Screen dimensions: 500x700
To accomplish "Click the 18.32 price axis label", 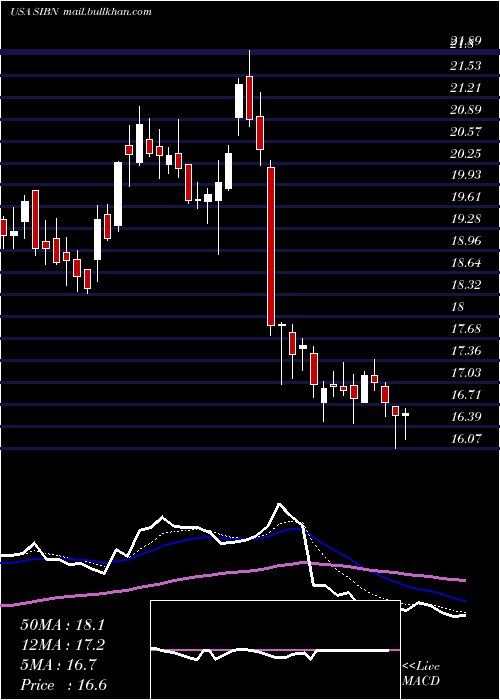I will tap(466, 284).
